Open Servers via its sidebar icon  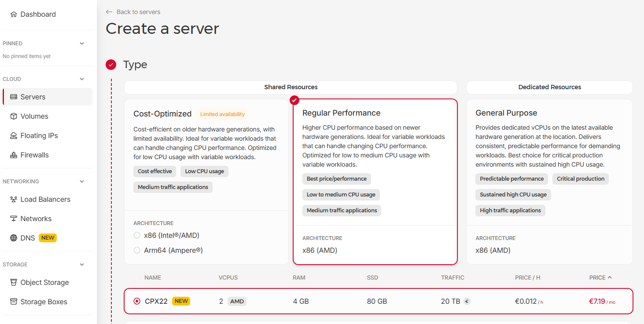coord(14,97)
